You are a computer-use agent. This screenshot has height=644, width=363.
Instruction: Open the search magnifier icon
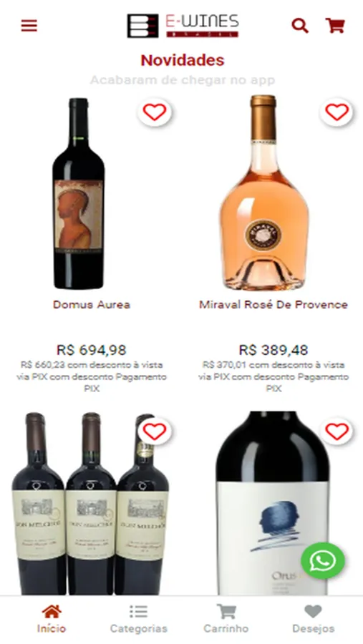(300, 26)
